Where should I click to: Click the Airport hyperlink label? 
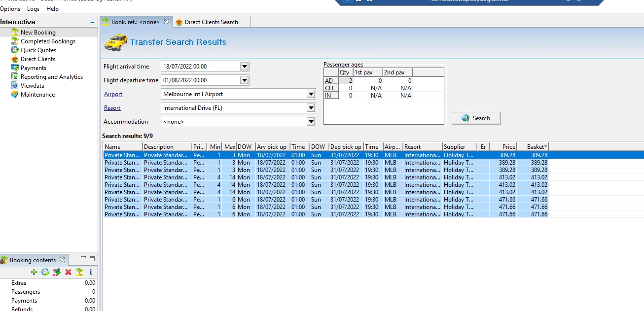click(113, 94)
